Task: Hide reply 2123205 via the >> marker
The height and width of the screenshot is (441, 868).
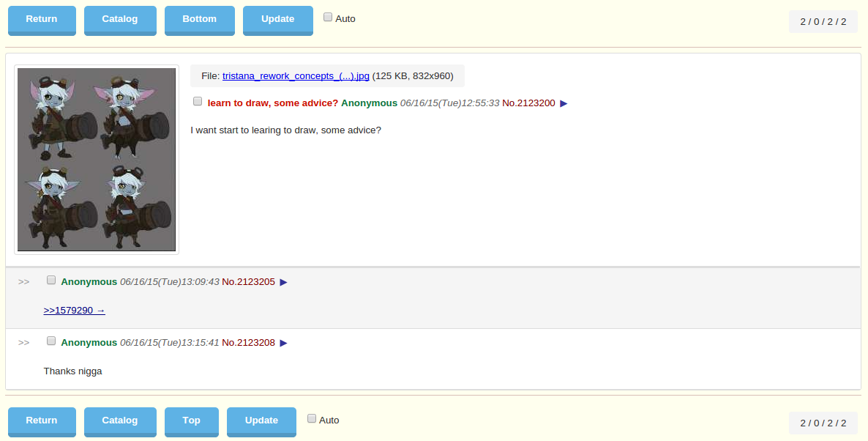Action: coord(24,282)
